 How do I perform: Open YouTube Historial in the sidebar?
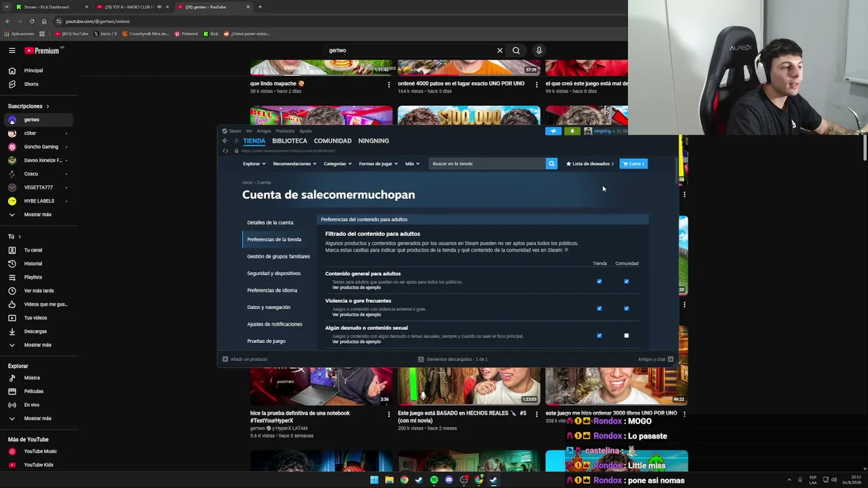pos(33,264)
